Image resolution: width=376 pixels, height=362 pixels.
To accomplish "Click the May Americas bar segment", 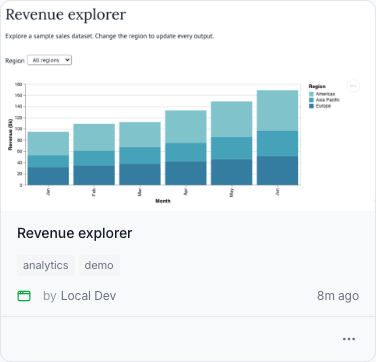I will click(x=232, y=119).
